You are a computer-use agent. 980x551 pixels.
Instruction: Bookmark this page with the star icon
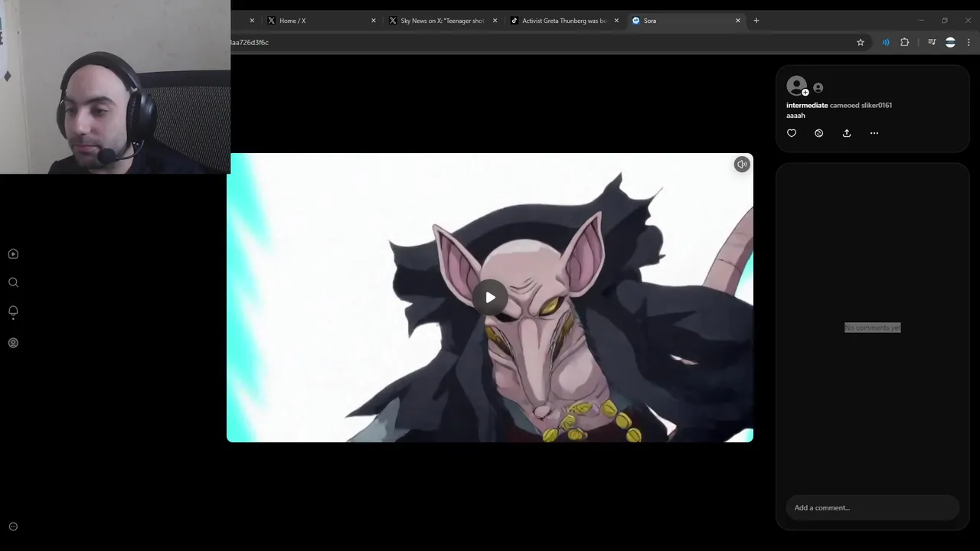(x=861, y=43)
